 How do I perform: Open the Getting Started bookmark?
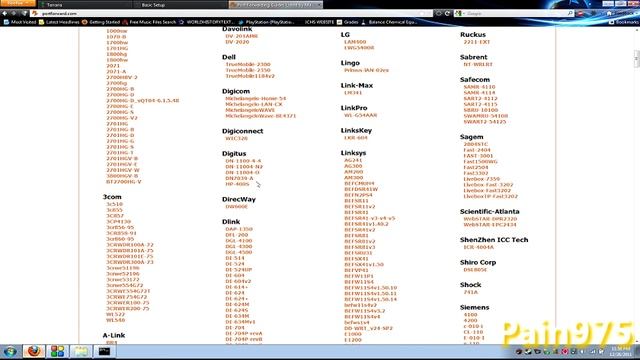click(101, 22)
